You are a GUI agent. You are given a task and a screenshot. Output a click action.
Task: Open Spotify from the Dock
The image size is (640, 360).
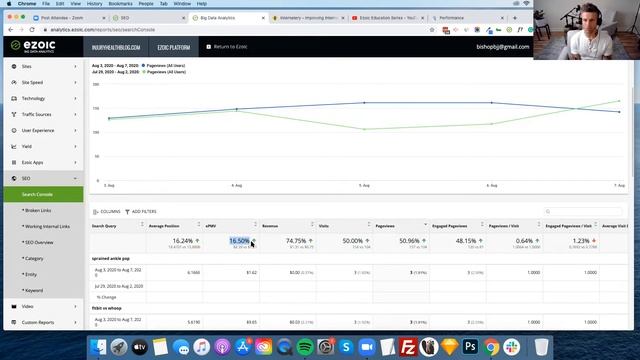point(304,347)
